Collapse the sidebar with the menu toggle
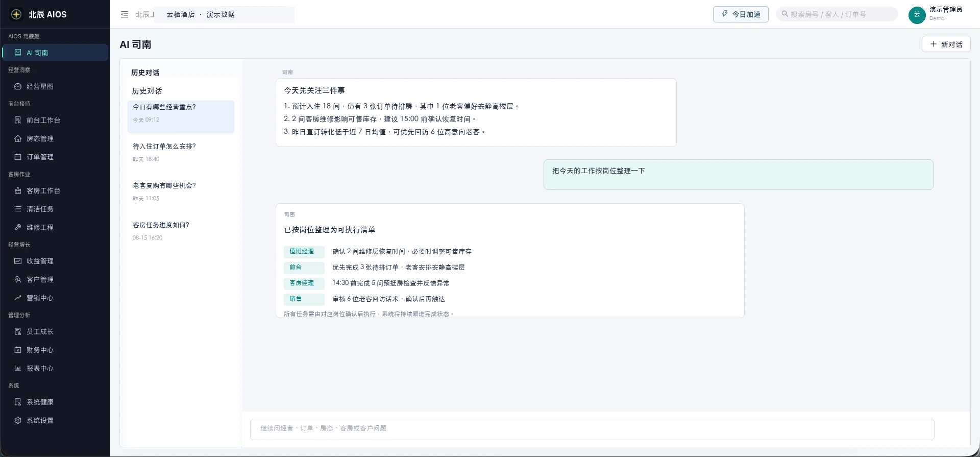980x457 pixels. pyautogui.click(x=125, y=14)
